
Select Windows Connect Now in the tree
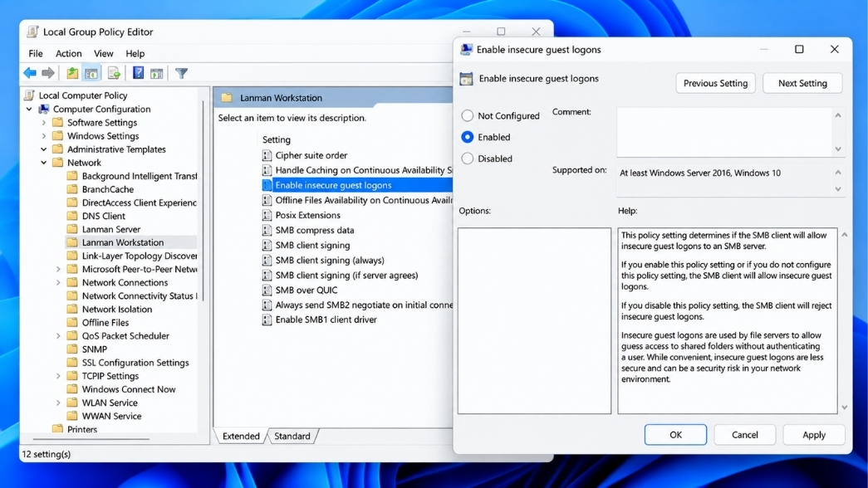pos(129,389)
